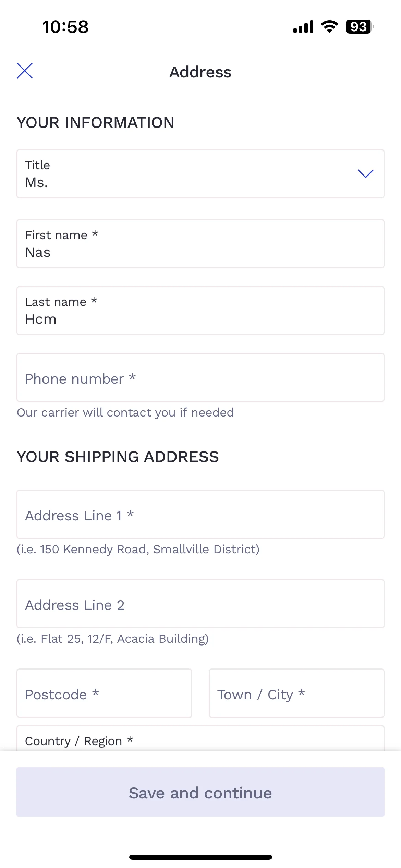Tap Save and continue button

(200, 792)
